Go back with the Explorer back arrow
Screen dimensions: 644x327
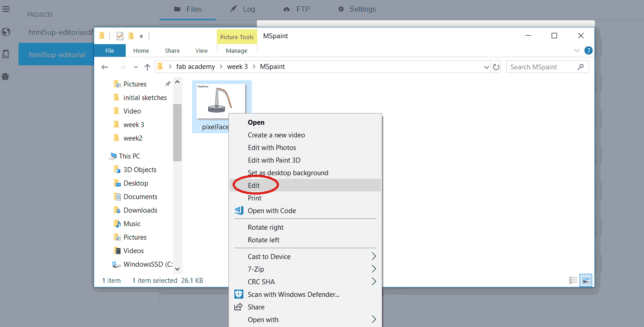pos(105,67)
